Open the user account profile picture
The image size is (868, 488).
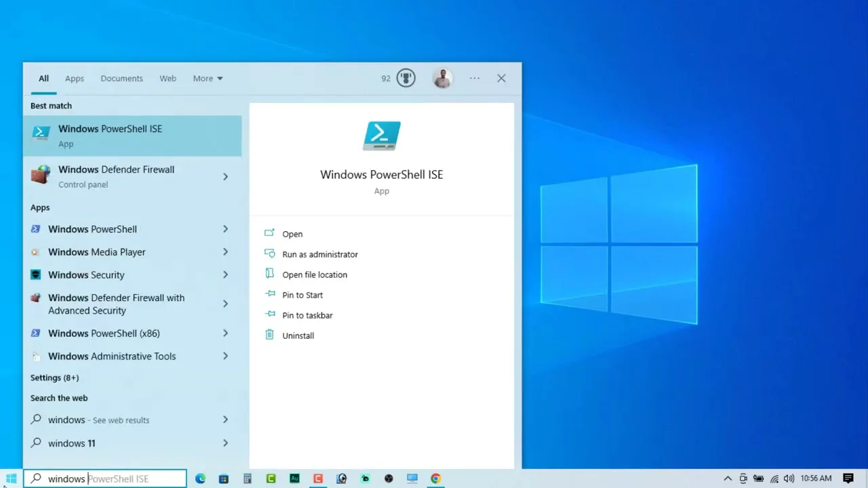442,79
